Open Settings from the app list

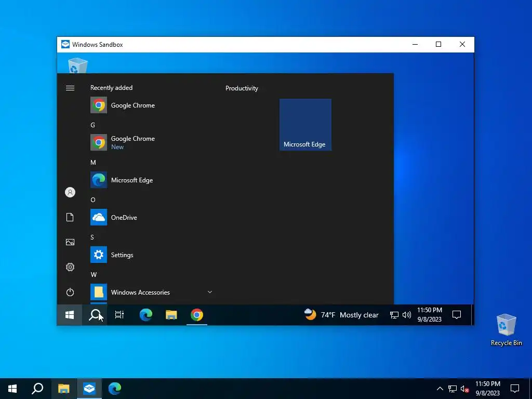[x=151, y=255]
